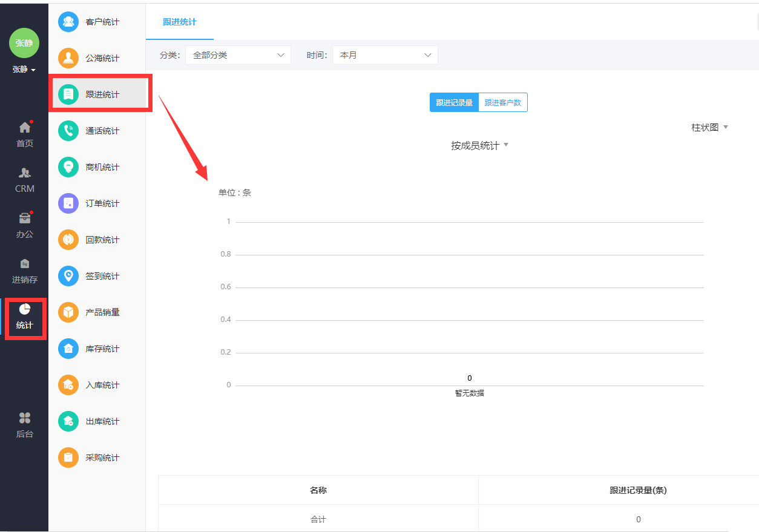This screenshot has height=532, width=759.
Task: Select the 跟进统计 green document icon
Action: [x=68, y=94]
